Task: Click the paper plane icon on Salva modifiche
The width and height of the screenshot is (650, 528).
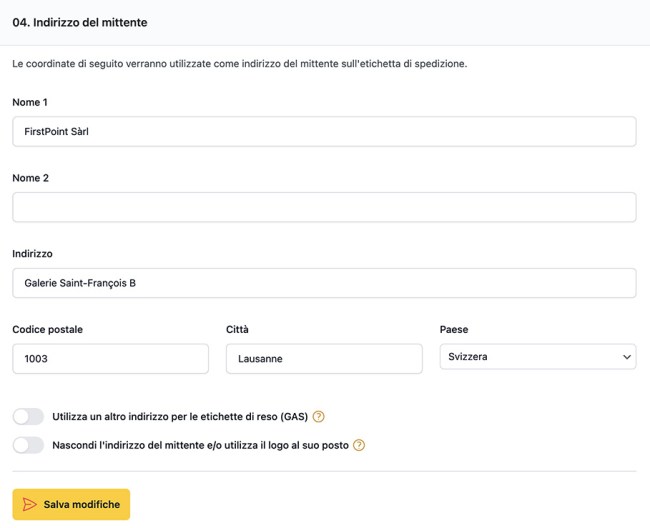Action: point(30,505)
